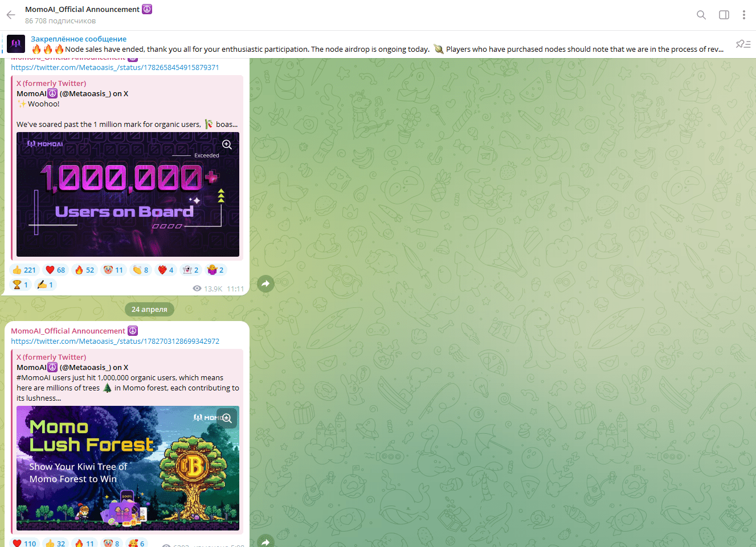Toggle the side panel icon in header

point(724,15)
